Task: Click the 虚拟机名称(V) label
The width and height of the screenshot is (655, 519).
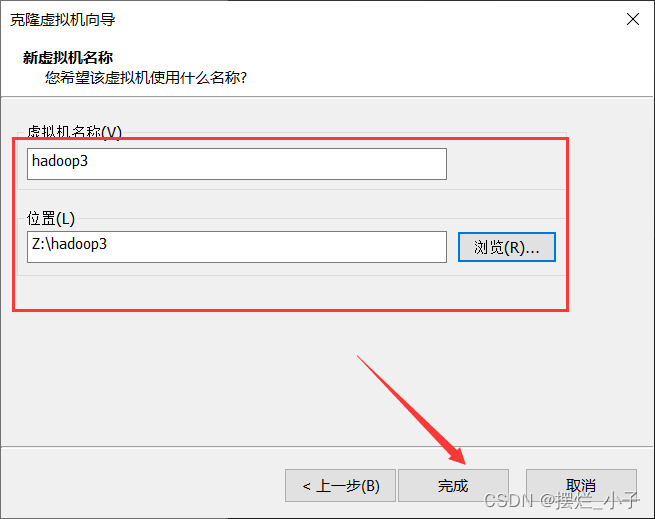Action: [x=74, y=132]
